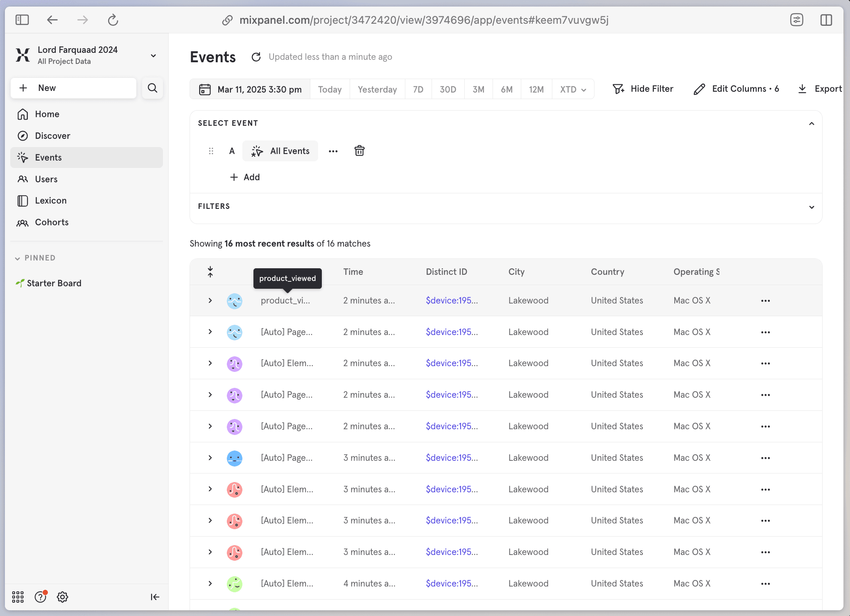This screenshot has height=616, width=850.
Task: Click Edit Columns button
Action: click(x=737, y=89)
